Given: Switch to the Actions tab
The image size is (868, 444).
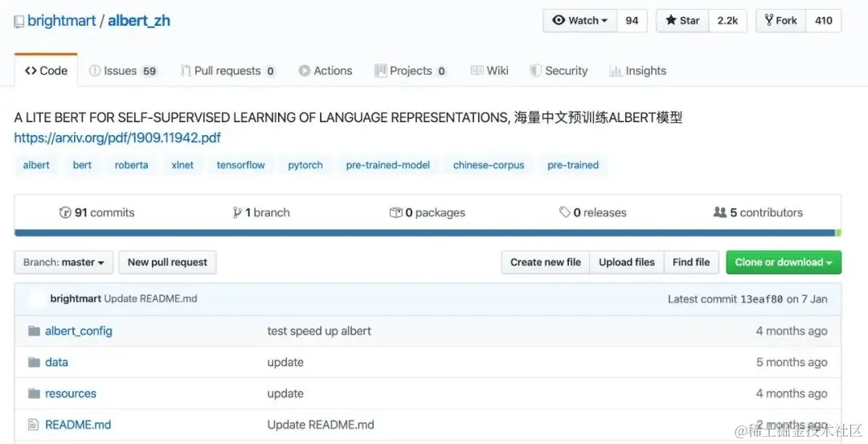Looking at the screenshot, I should pyautogui.click(x=325, y=71).
